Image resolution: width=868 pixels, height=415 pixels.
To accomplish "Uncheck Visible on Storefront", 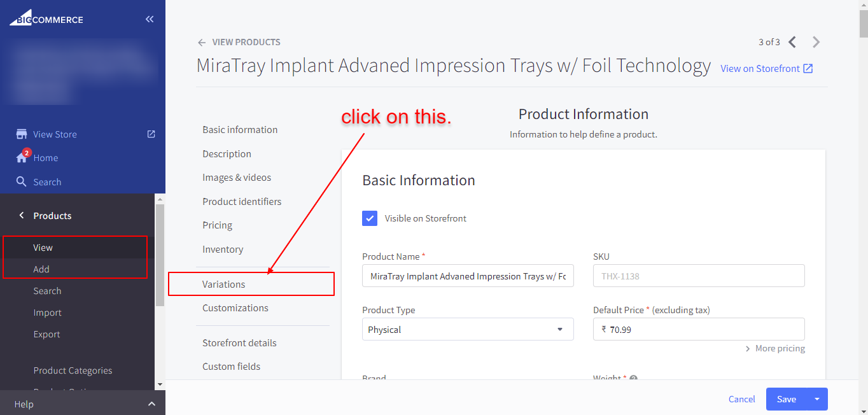I will pyautogui.click(x=370, y=218).
